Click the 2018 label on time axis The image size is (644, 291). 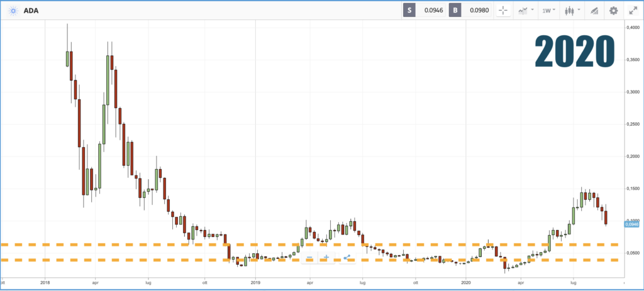(45, 283)
